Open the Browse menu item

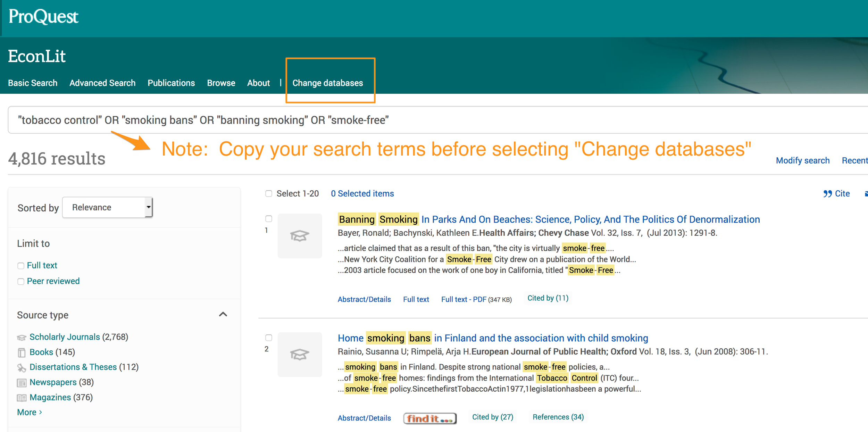[x=221, y=83]
